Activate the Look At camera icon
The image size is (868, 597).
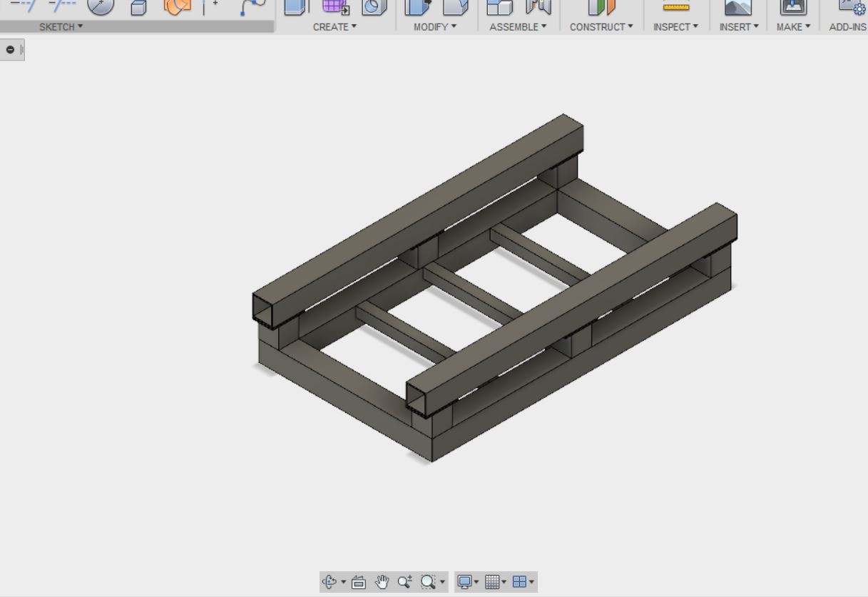359,582
